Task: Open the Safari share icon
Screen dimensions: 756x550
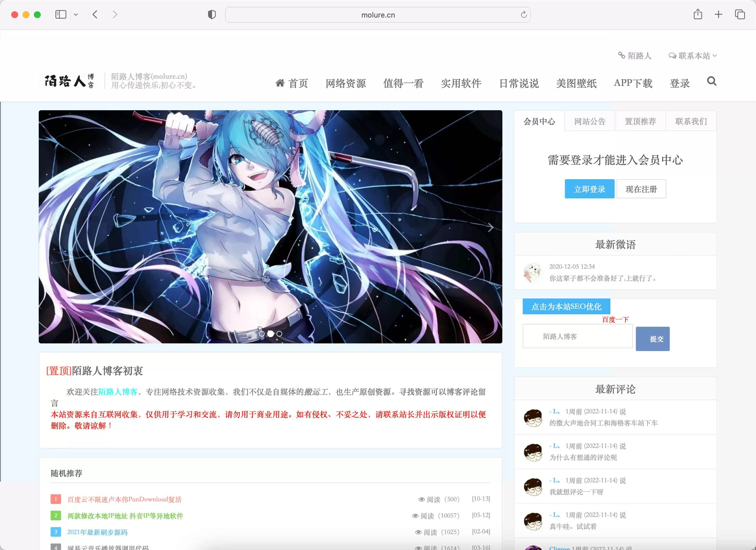Action: (x=698, y=14)
